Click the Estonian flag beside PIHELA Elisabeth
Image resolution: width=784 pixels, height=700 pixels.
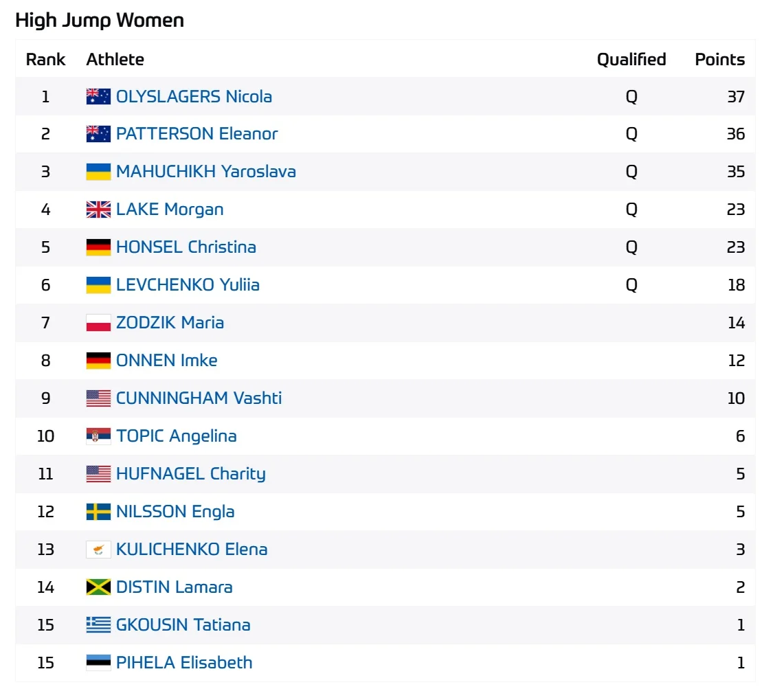click(x=98, y=663)
